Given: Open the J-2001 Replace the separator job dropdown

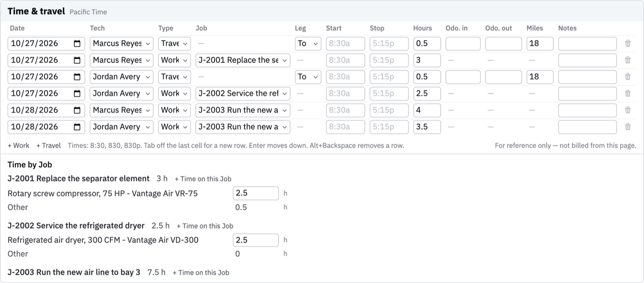Looking at the screenshot, I should pyautogui.click(x=243, y=60).
